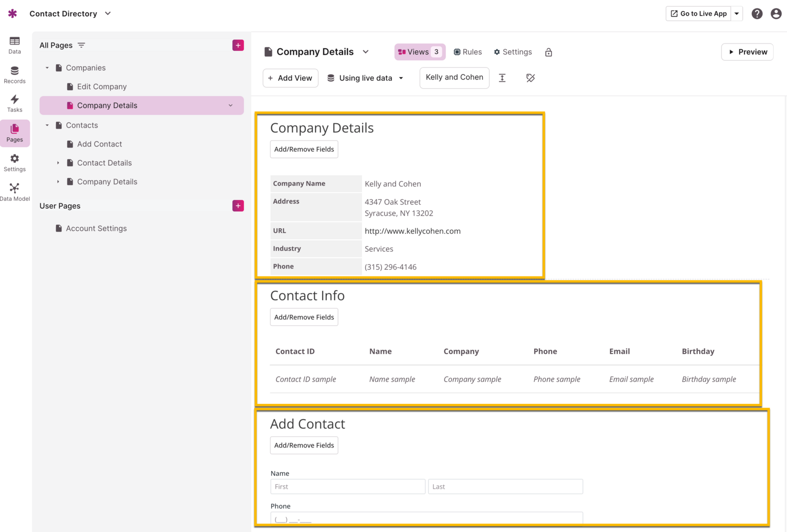Click the Preview button

(747, 52)
